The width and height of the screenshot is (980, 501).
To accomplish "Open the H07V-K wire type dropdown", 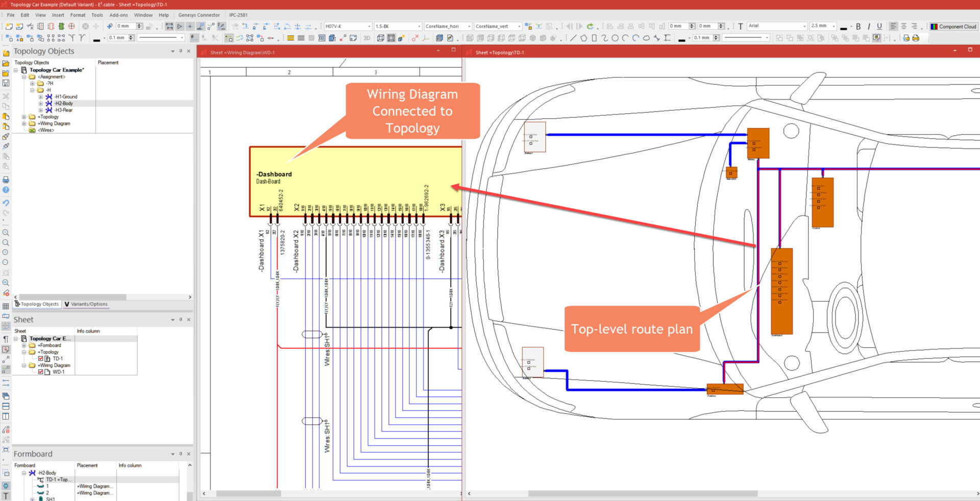I will point(370,26).
